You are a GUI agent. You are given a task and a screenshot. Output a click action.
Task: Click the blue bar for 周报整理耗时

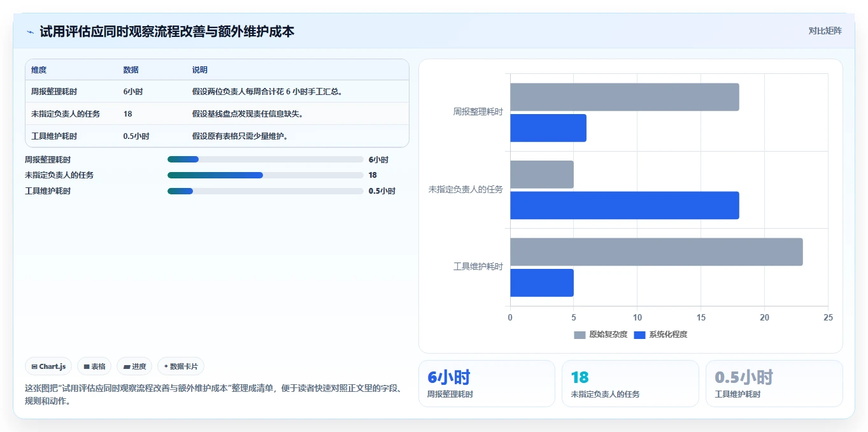click(548, 128)
